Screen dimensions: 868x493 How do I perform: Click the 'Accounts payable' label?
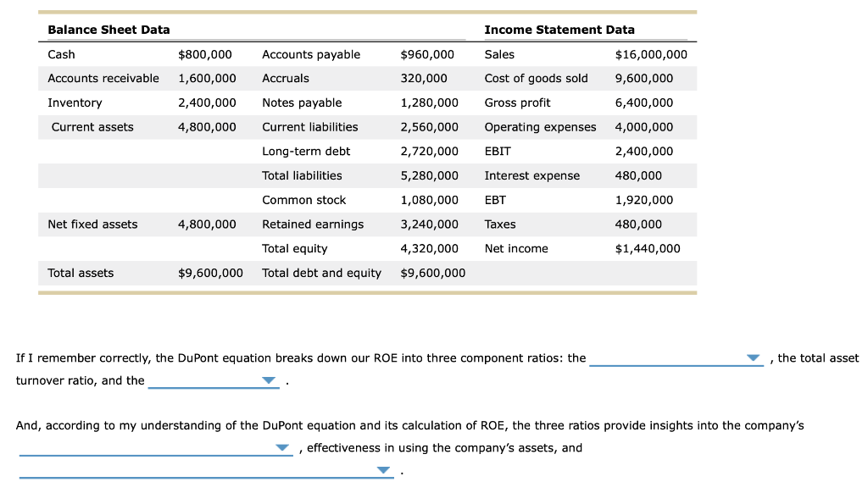(x=311, y=54)
